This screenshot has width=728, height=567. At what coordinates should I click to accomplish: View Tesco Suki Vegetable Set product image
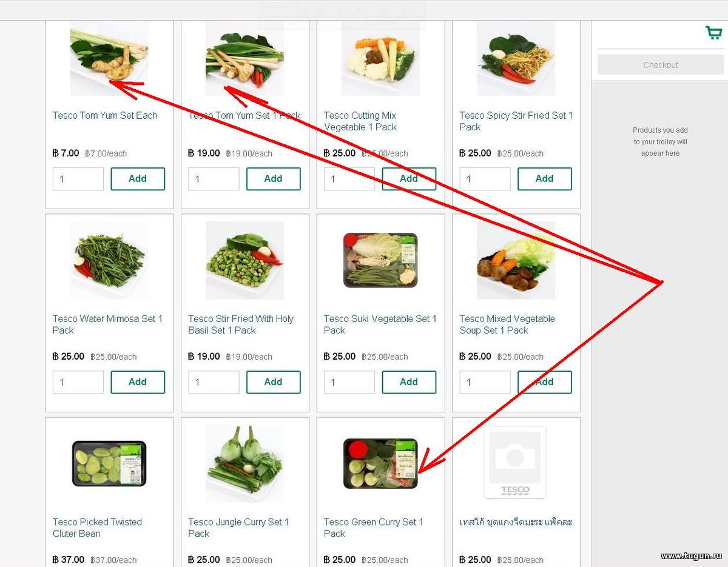[380, 260]
